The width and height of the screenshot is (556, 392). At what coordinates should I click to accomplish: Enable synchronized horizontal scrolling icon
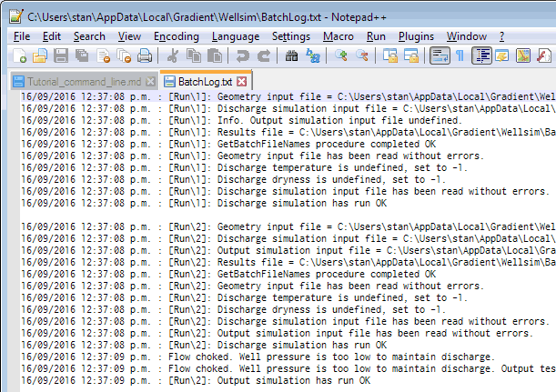[411, 55]
